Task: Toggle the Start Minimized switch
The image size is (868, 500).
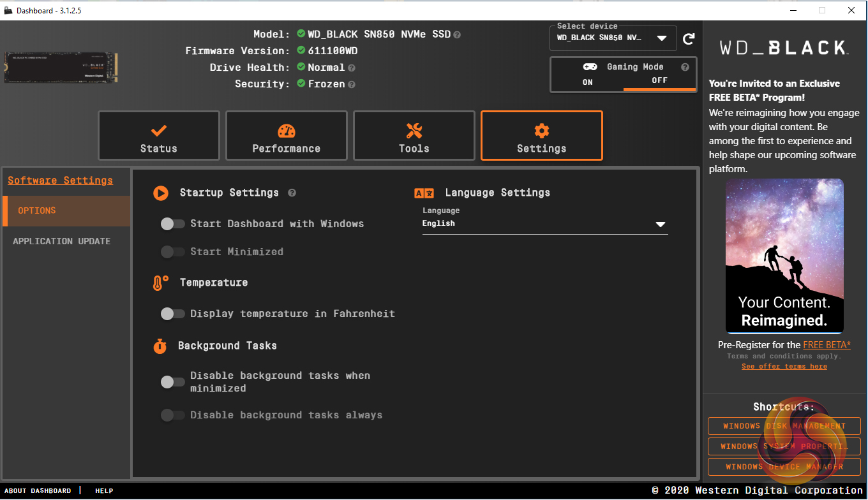Action: [172, 252]
